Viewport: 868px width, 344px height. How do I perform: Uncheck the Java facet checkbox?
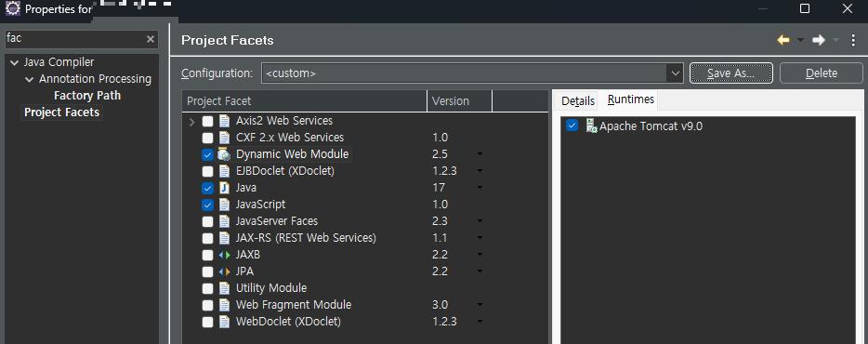click(x=207, y=188)
